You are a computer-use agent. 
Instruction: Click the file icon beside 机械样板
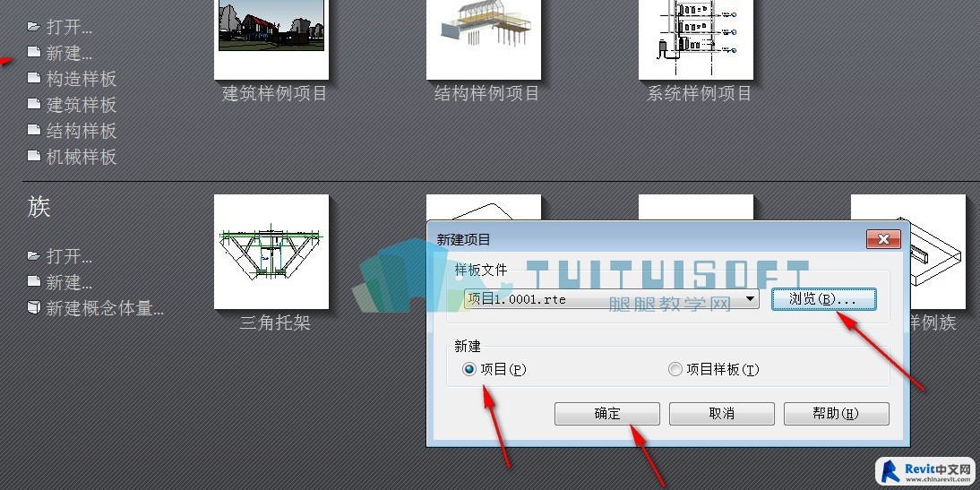click(34, 156)
